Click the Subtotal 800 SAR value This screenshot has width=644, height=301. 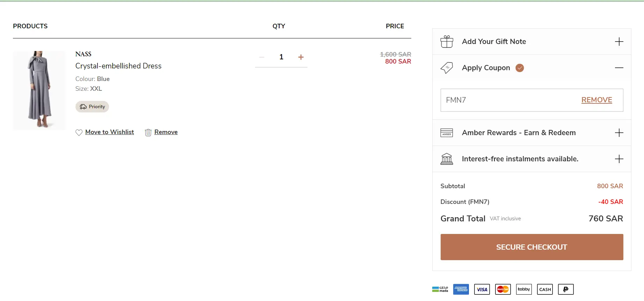click(610, 186)
